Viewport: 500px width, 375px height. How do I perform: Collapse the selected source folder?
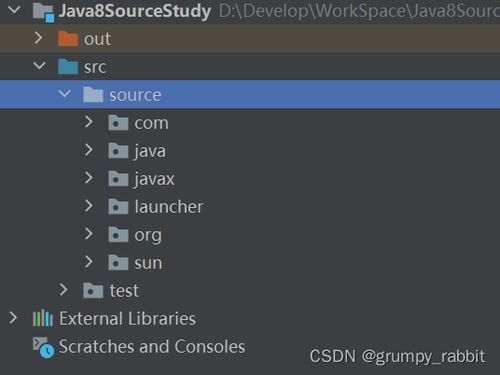click(x=64, y=93)
